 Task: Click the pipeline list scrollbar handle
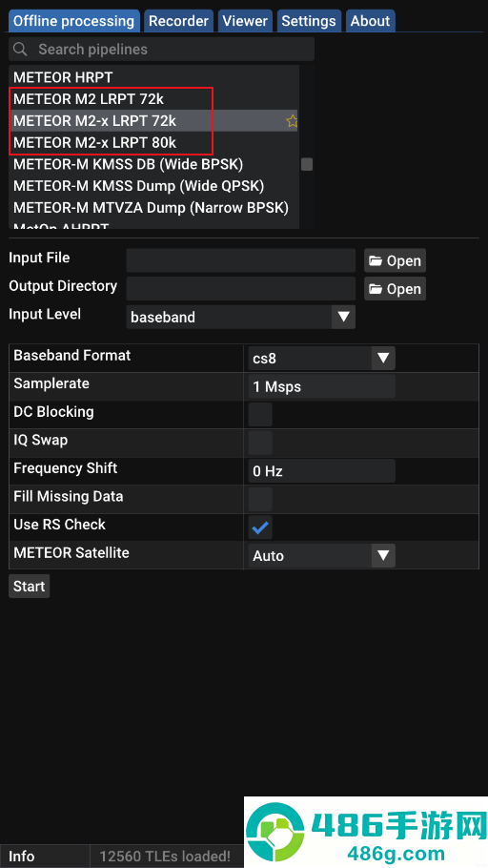coord(307,164)
